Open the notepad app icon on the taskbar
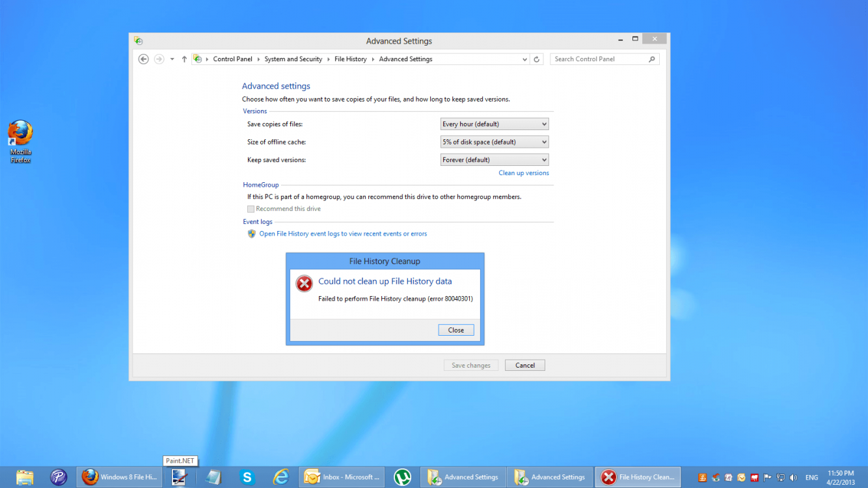868x488 pixels. (x=213, y=478)
